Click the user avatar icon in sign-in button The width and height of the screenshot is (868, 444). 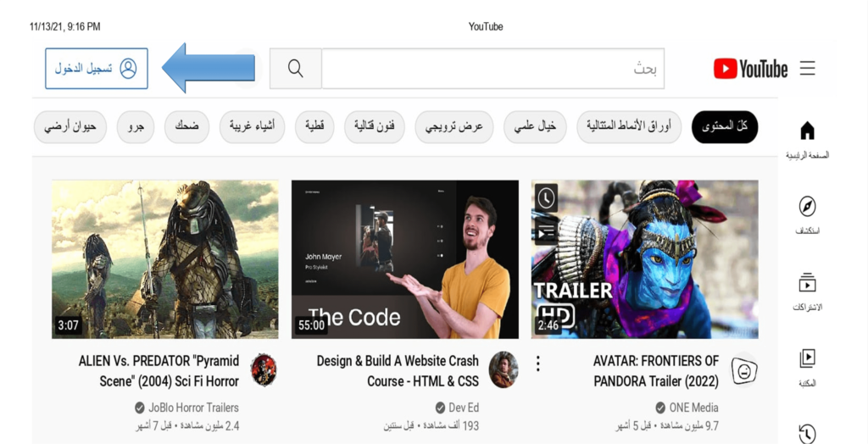tap(128, 69)
